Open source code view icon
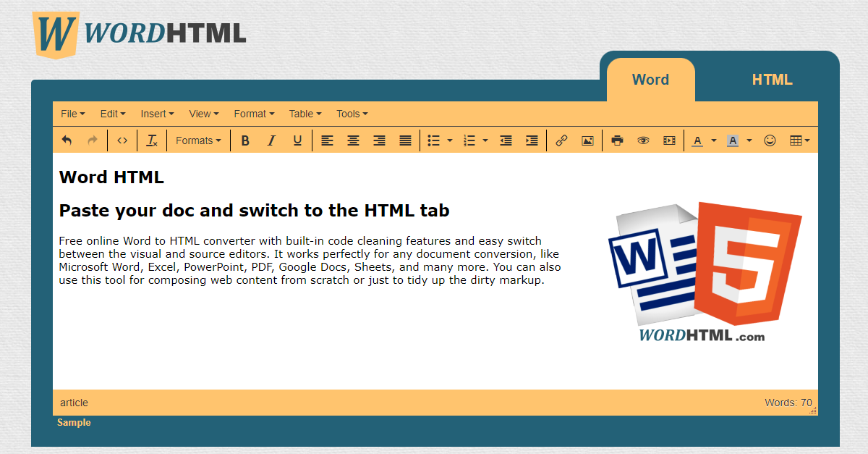The width and height of the screenshot is (868, 454). pyautogui.click(x=122, y=140)
